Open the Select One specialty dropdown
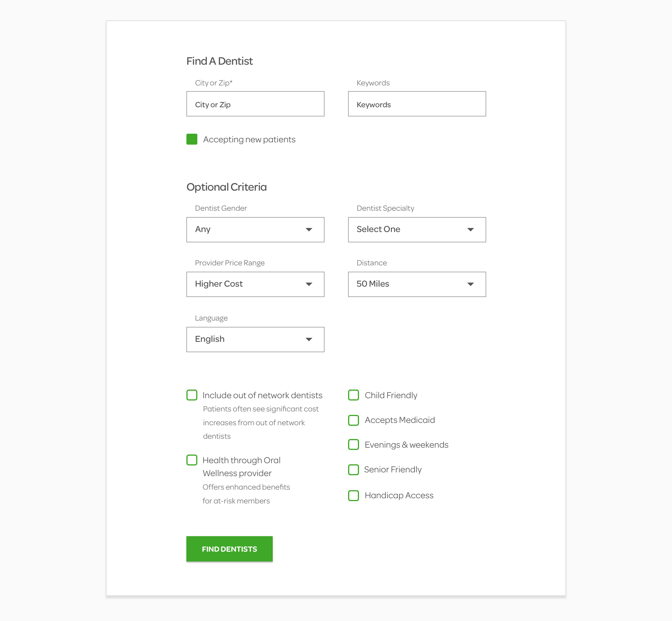 [417, 229]
